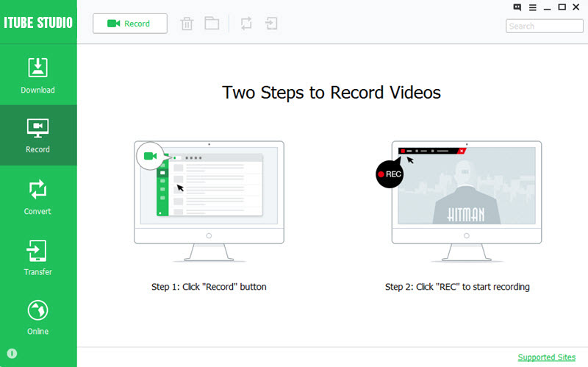Open the Supported Sites link

(546, 357)
